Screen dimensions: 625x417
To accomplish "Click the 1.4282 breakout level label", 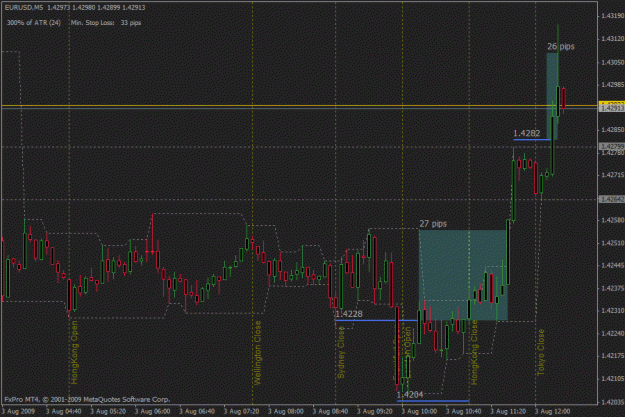I will pos(527,134).
